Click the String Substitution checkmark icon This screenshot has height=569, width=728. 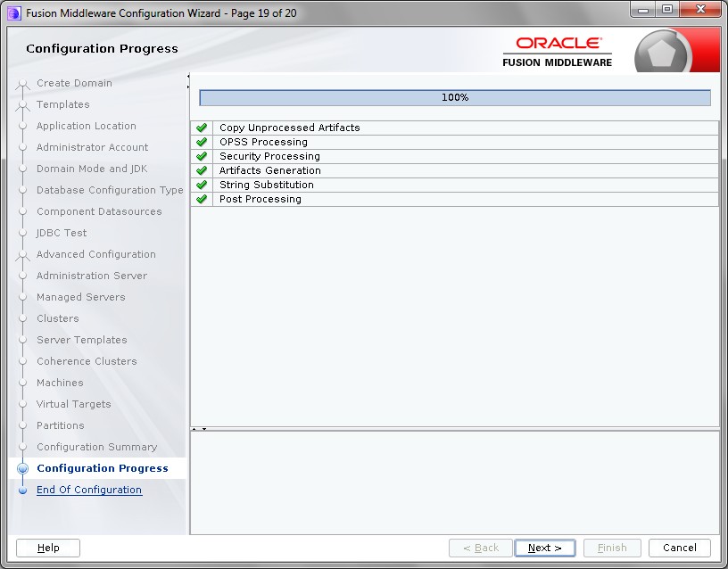click(202, 185)
